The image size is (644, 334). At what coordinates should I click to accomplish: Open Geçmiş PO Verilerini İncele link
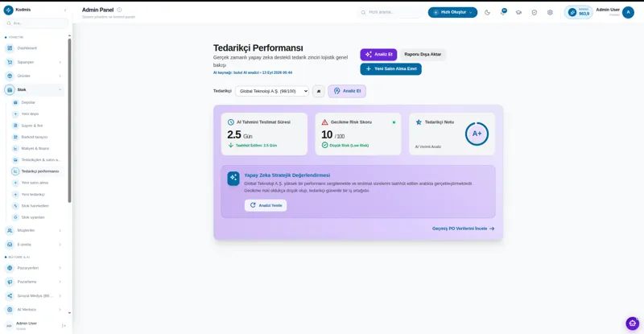464,229
